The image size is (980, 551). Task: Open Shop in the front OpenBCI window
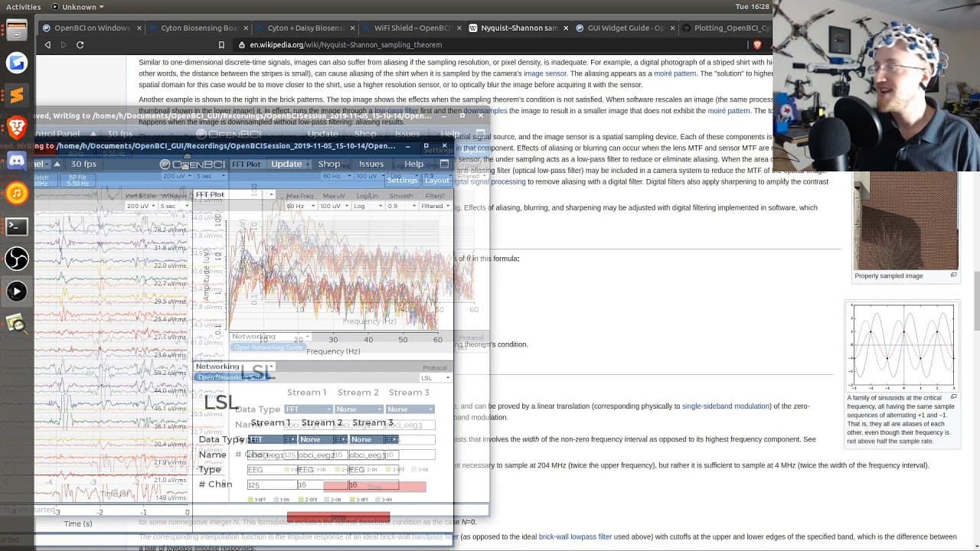click(329, 164)
